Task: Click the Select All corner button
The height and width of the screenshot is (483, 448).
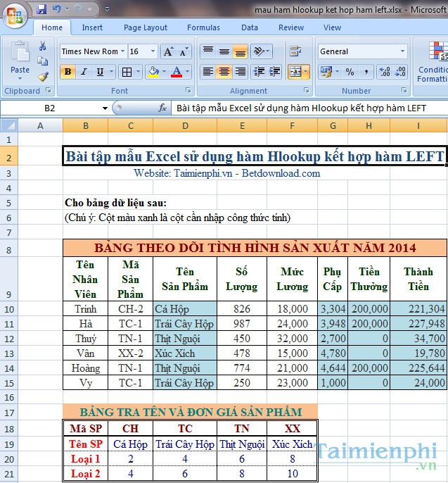Action: pos(9,125)
